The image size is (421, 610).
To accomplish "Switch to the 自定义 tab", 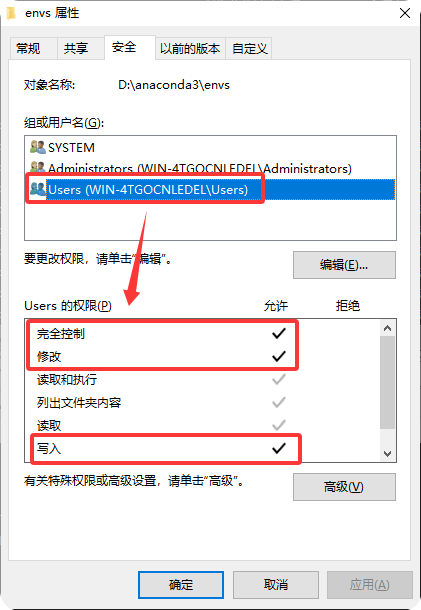I will pos(249,49).
